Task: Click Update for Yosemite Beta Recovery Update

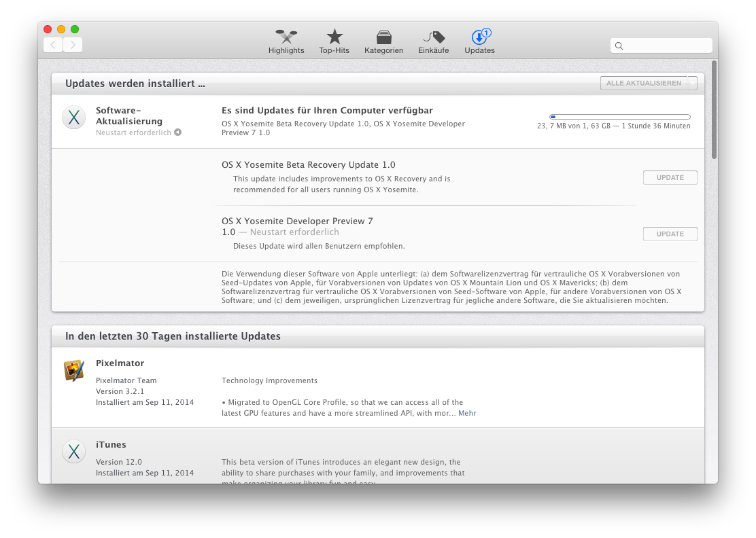Action: click(x=670, y=178)
